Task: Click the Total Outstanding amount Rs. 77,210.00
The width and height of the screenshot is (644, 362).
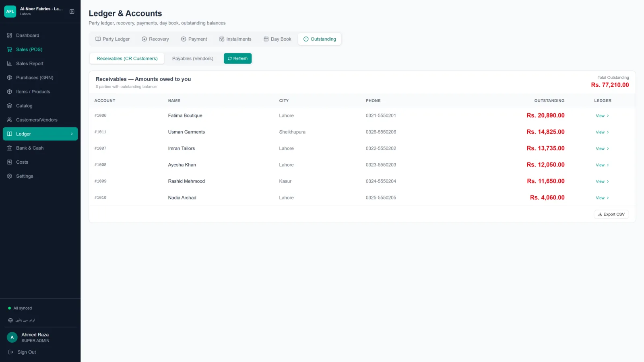Action: point(610,85)
